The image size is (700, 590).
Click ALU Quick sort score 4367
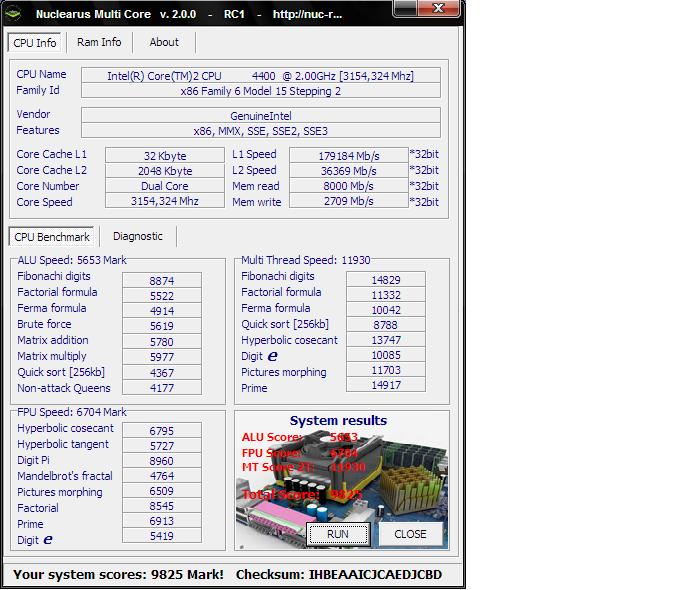click(162, 372)
